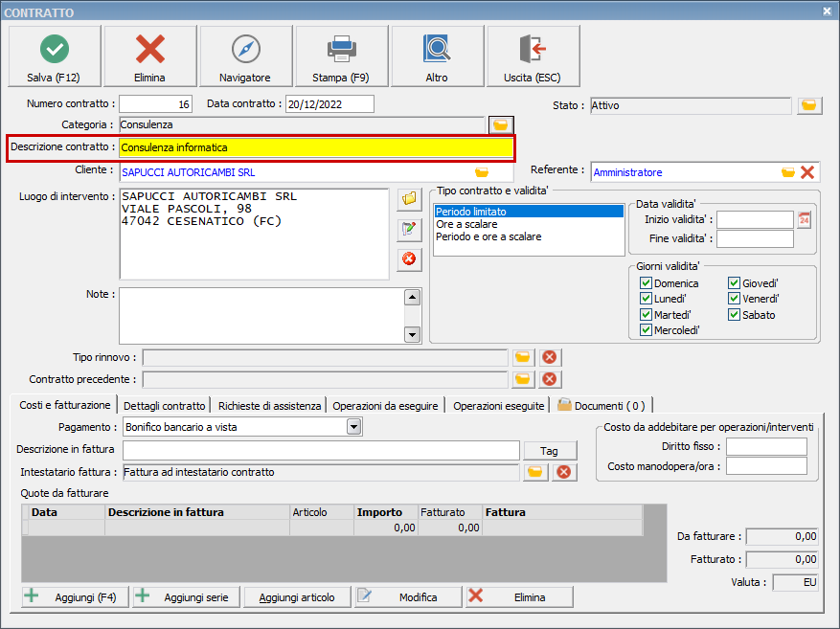Close the CONTRATTO window

point(828,11)
